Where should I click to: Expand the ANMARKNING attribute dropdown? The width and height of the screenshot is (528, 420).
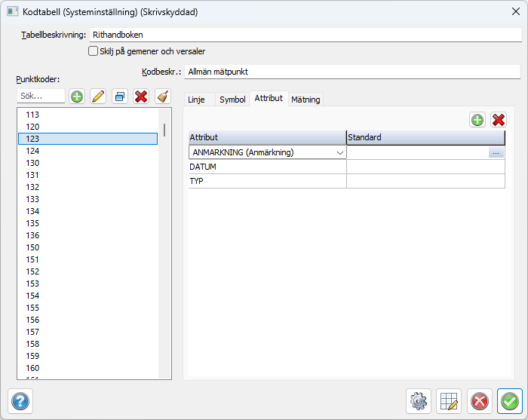(339, 152)
